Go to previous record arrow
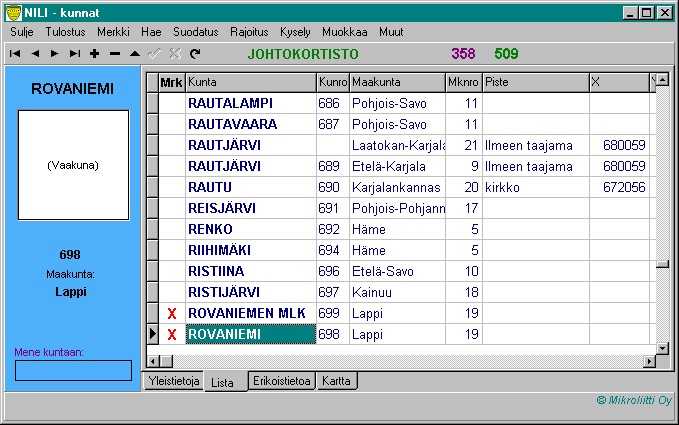This screenshot has width=679, height=425. 34,53
